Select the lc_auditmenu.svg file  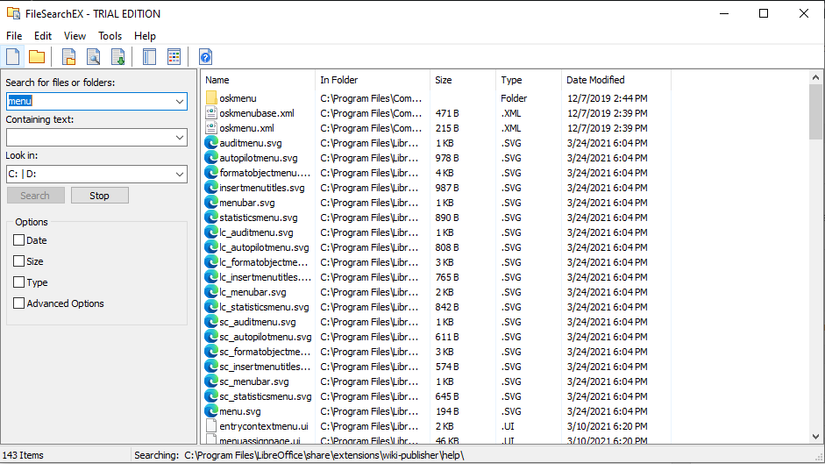click(256, 233)
